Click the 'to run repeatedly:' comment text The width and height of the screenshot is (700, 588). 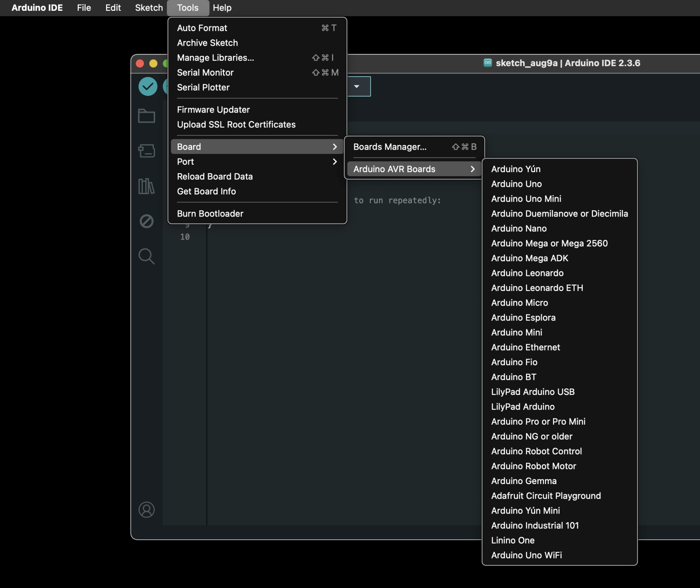click(397, 200)
